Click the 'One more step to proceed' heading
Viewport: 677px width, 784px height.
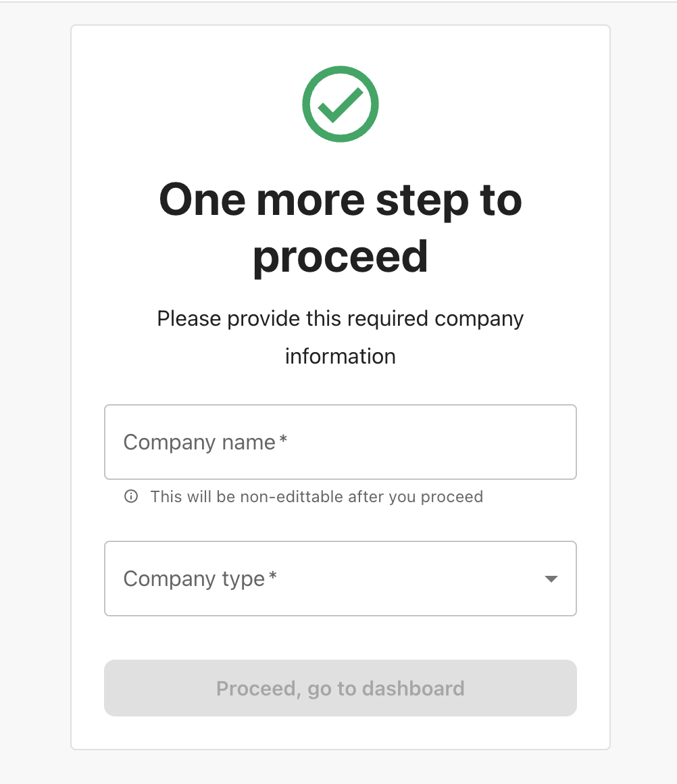pos(340,226)
